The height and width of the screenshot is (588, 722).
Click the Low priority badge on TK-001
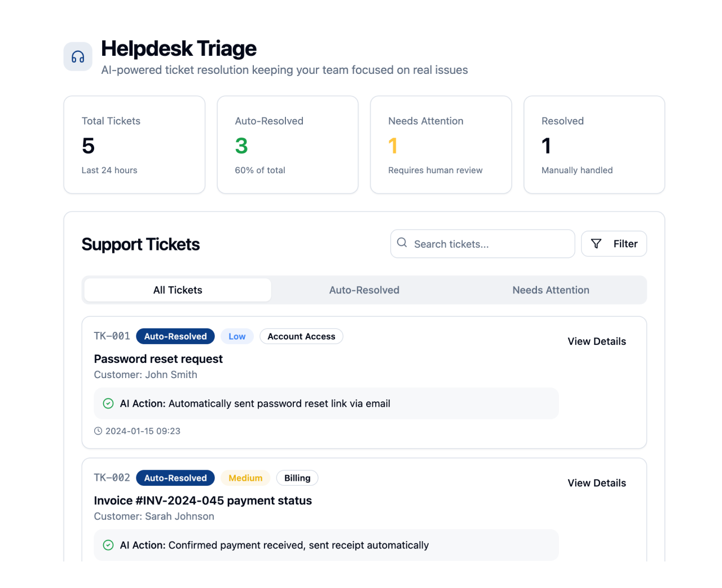(x=237, y=336)
